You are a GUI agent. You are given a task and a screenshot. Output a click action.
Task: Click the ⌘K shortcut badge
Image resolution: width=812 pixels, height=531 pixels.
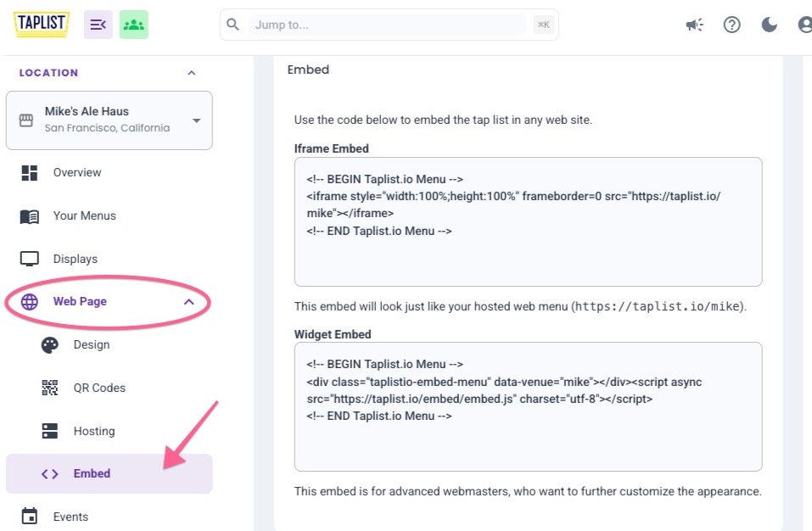tap(544, 25)
